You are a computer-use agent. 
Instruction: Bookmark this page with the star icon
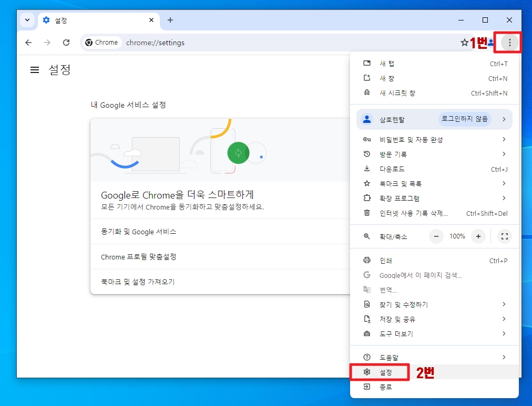[464, 43]
